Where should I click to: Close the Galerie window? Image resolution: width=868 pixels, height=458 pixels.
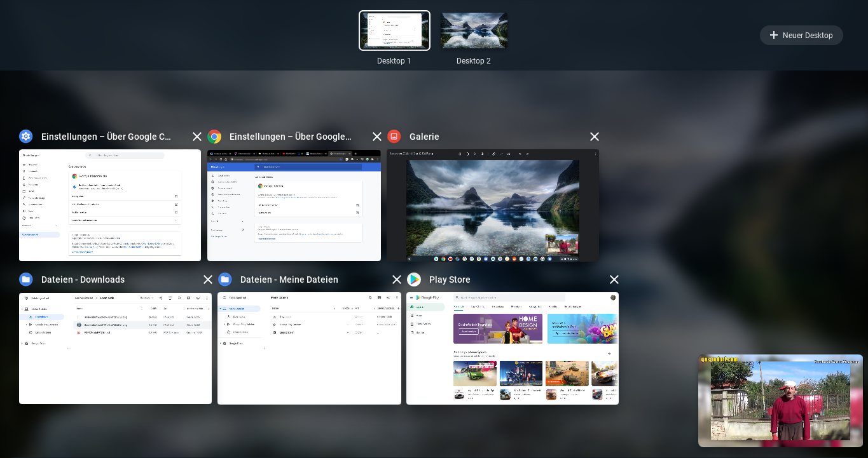[x=595, y=137]
